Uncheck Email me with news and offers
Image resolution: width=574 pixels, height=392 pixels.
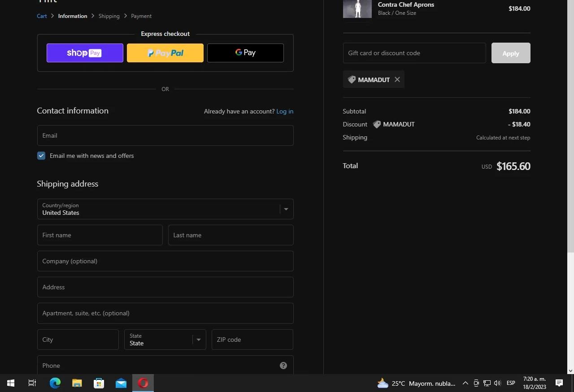pos(41,156)
